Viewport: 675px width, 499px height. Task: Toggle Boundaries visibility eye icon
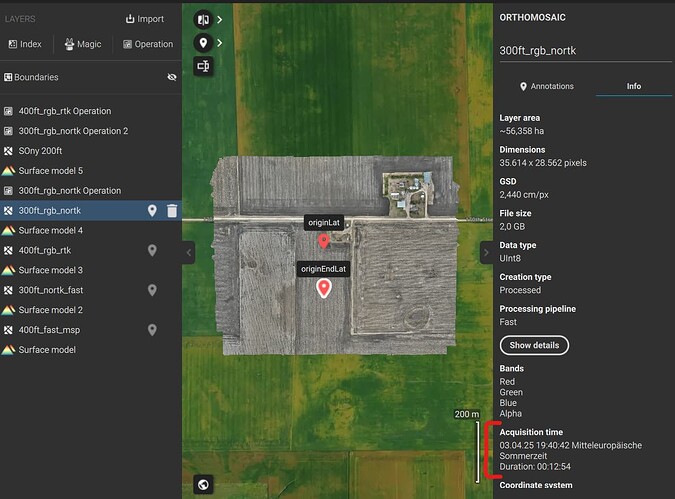click(172, 77)
